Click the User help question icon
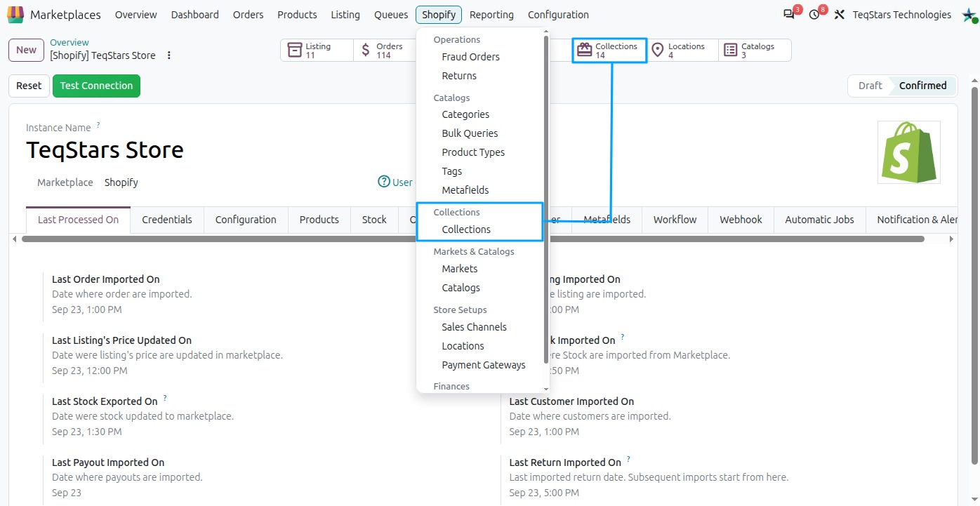The width and height of the screenshot is (980, 506). 384,182
